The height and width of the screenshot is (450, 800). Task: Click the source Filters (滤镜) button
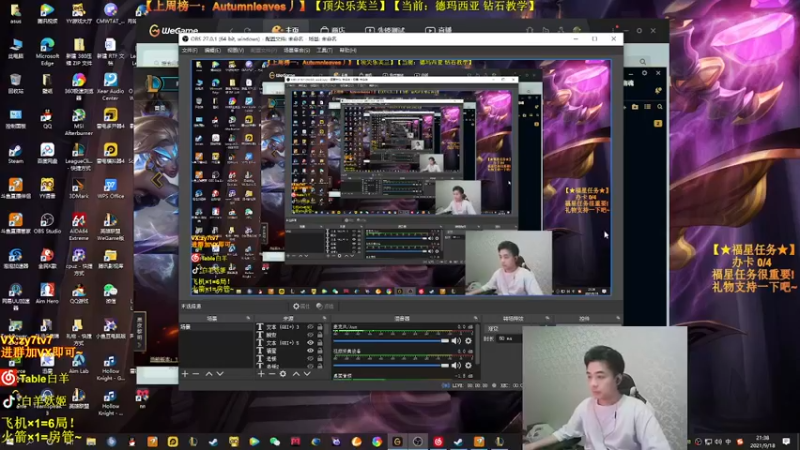325,306
